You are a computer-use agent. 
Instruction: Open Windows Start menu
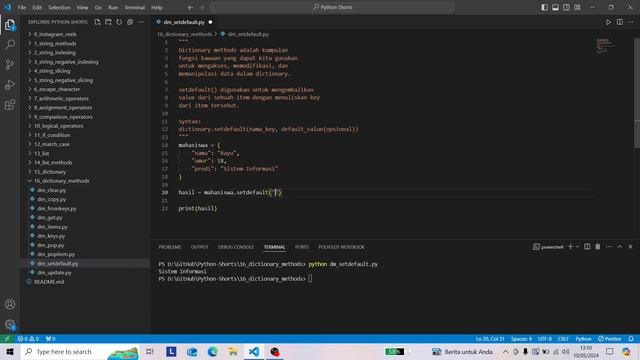click(x=10, y=351)
